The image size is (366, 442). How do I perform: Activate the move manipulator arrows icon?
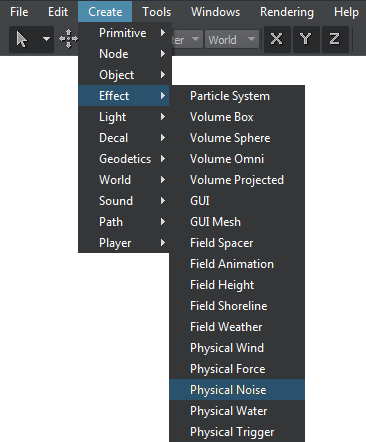click(x=68, y=39)
